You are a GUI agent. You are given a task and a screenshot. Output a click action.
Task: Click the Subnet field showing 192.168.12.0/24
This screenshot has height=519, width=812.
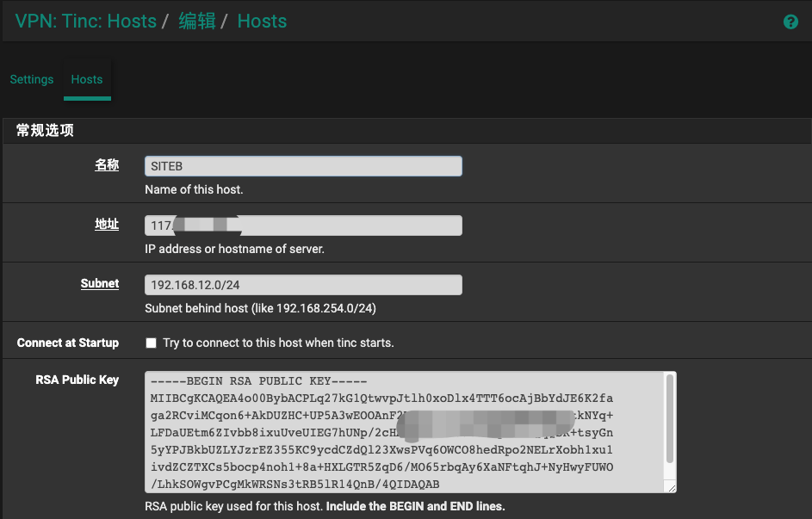[303, 285]
